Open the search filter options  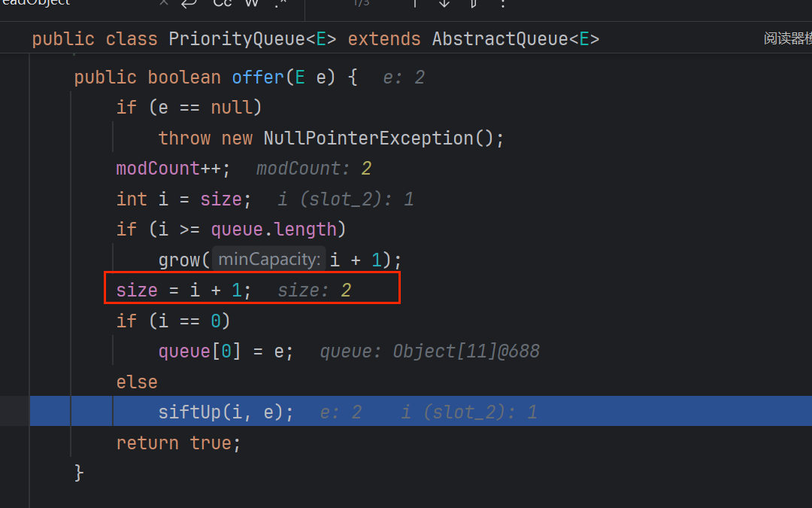point(474,3)
